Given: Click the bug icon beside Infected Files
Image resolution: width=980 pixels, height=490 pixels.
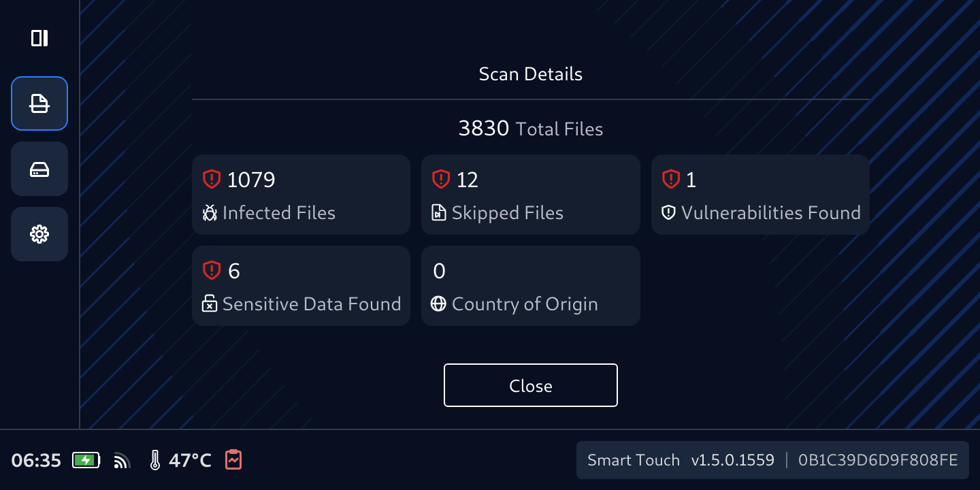Looking at the screenshot, I should (x=210, y=213).
